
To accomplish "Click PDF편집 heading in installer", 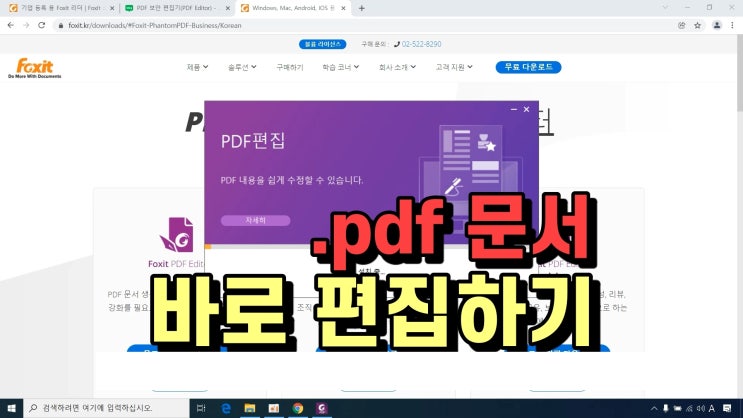I will pos(253,141).
